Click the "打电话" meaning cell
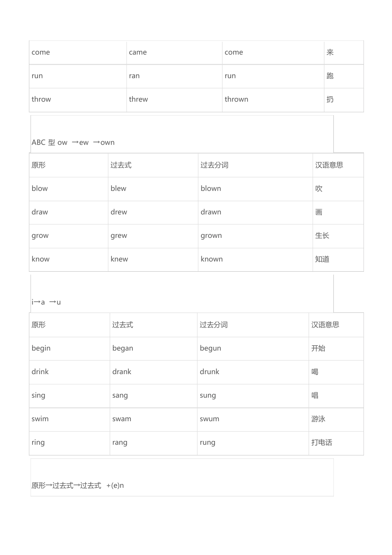 pos(322,443)
